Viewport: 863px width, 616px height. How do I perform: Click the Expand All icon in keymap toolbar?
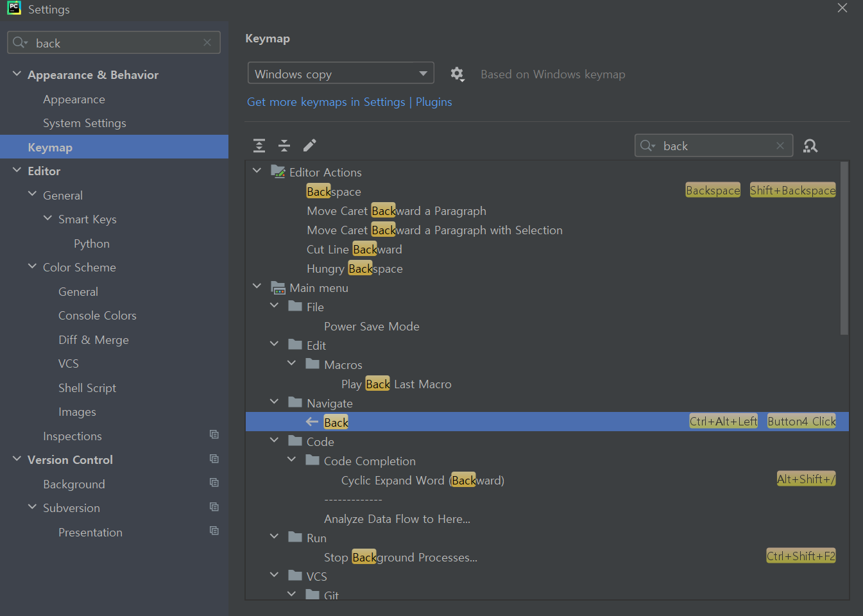point(259,146)
